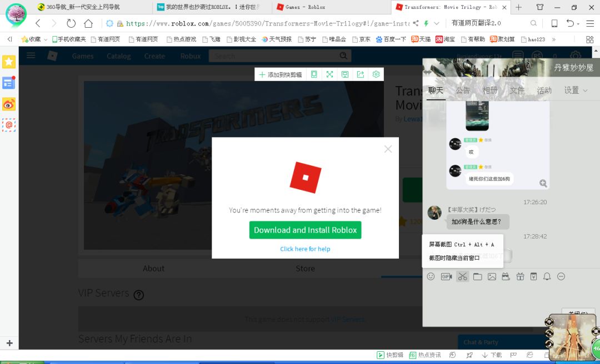This screenshot has width=600, height=364.
Task: Click the browser URL address field
Action: coord(267,23)
